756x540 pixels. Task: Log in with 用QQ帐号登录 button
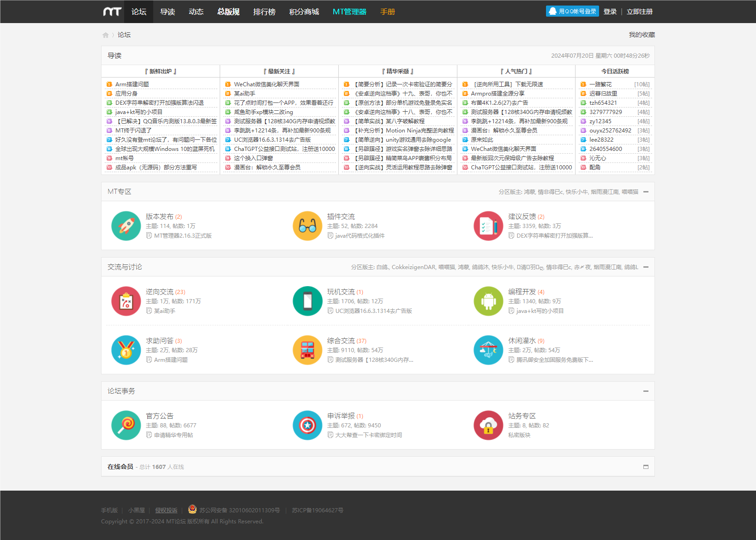coord(572,11)
